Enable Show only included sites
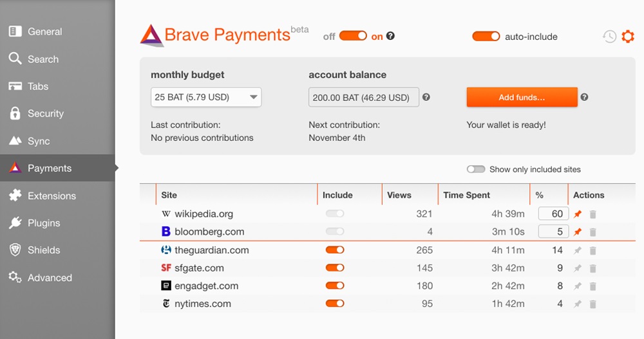Viewport: 644px width, 339px height. click(x=476, y=169)
